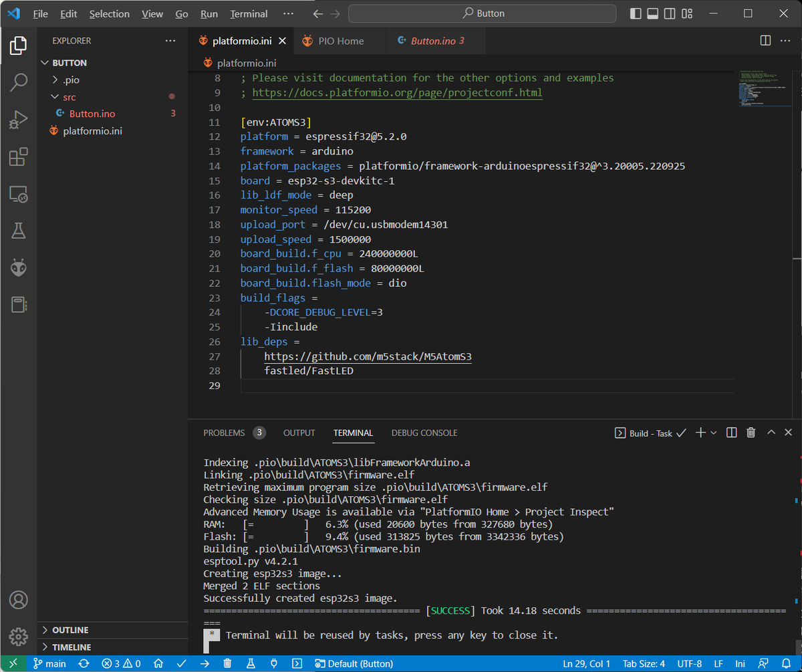
Task: Open the Testing flask view
Action: [18, 231]
